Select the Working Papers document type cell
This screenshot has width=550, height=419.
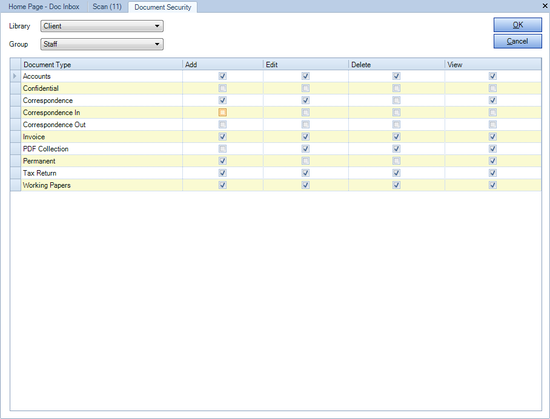click(x=102, y=185)
